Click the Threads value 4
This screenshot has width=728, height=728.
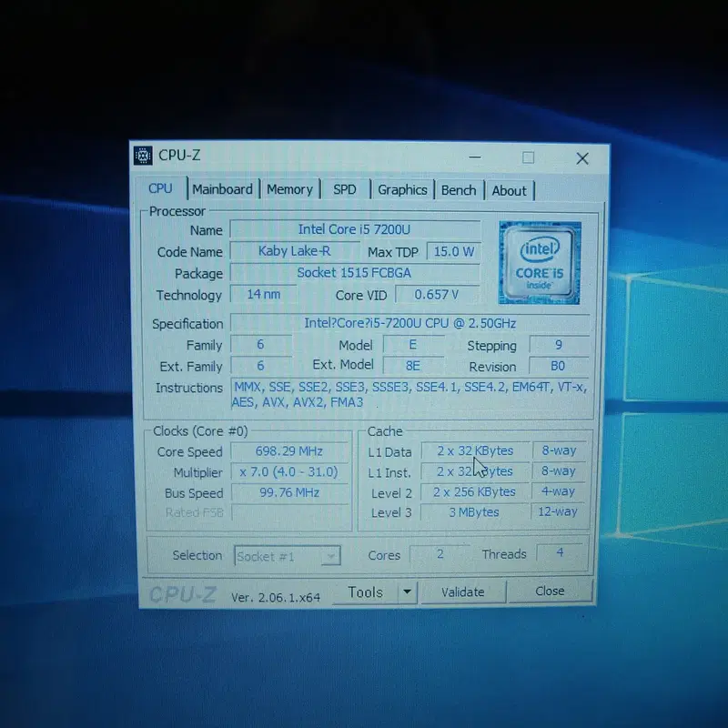(x=560, y=552)
